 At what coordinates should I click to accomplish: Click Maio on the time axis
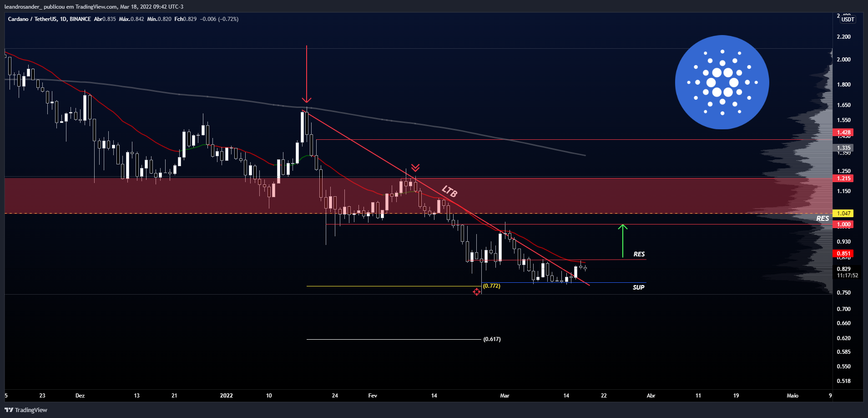tap(792, 396)
